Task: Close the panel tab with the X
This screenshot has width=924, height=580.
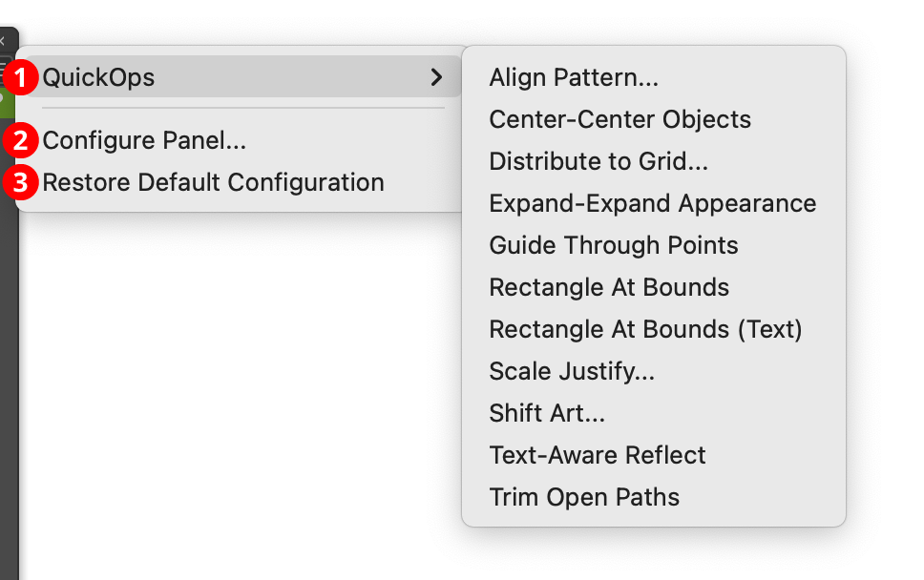Action: 5,39
